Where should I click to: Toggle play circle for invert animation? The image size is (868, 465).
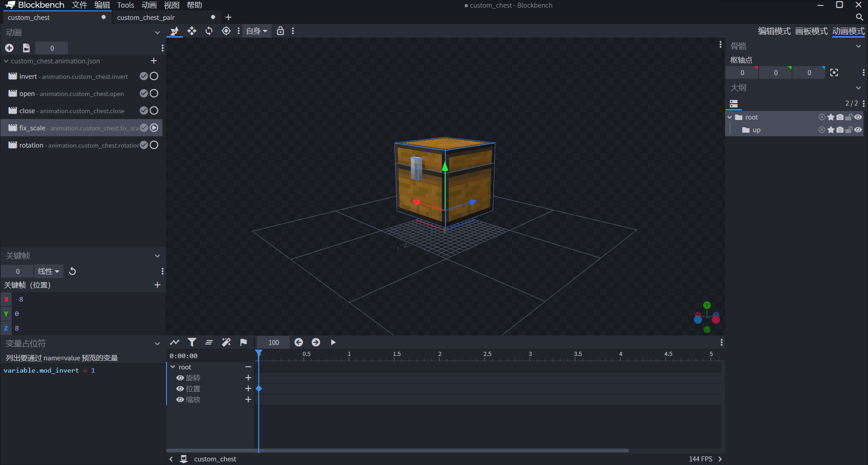click(x=154, y=76)
